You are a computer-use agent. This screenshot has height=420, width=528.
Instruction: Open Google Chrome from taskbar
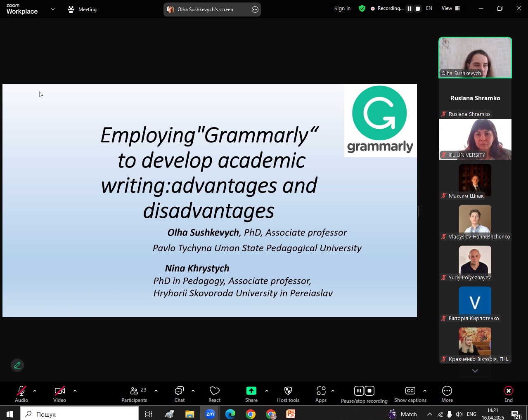pyautogui.click(x=251, y=414)
